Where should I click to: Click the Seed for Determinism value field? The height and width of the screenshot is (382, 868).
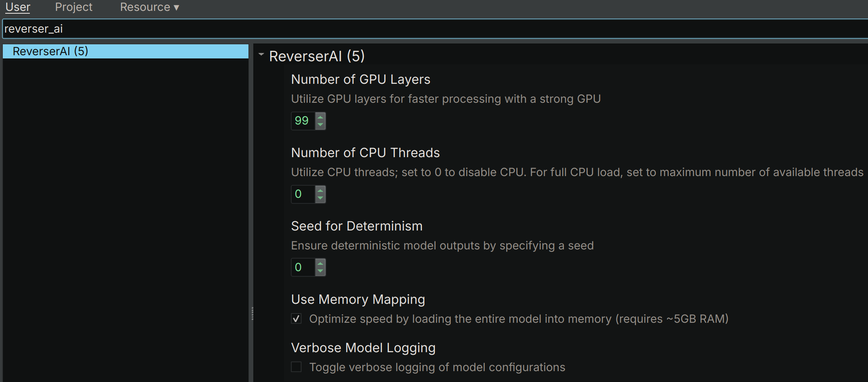pos(303,268)
